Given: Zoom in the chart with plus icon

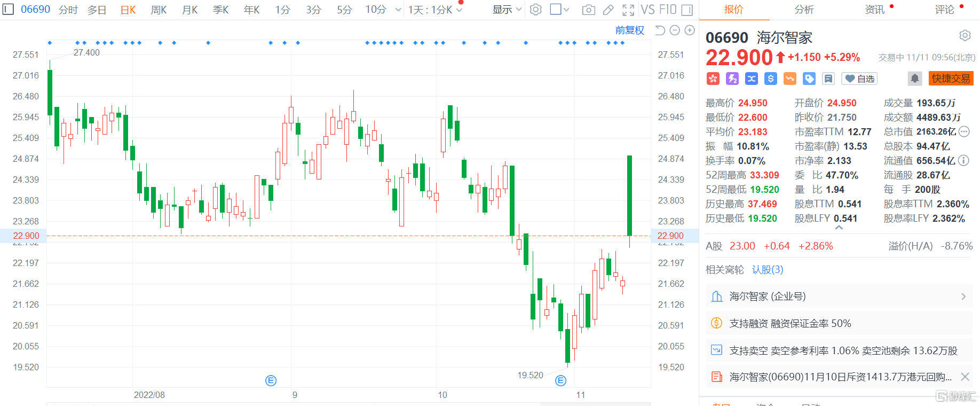Looking at the screenshot, I should pyautogui.click(x=690, y=30).
